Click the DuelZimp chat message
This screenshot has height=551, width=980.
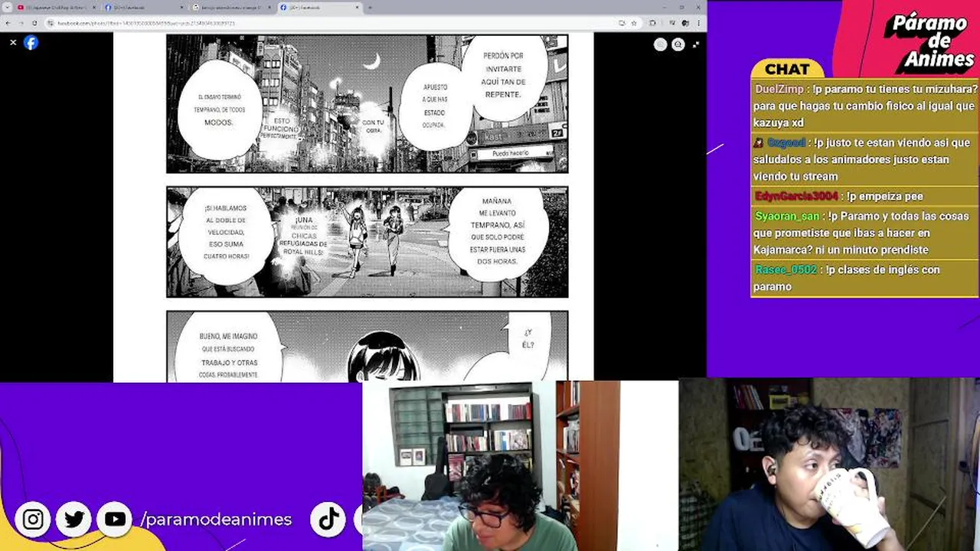(864, 106)
